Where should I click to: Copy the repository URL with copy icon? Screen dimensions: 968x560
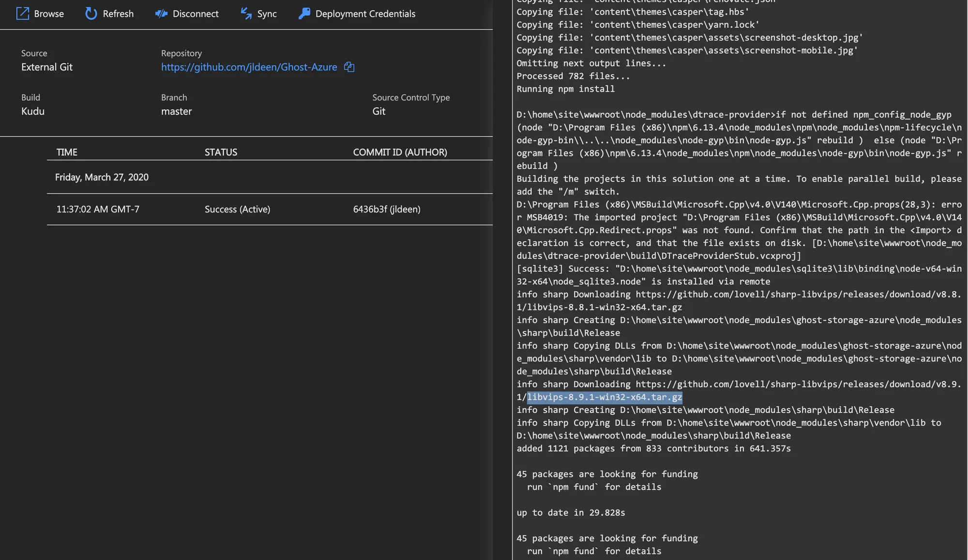(x=349, y=67)
